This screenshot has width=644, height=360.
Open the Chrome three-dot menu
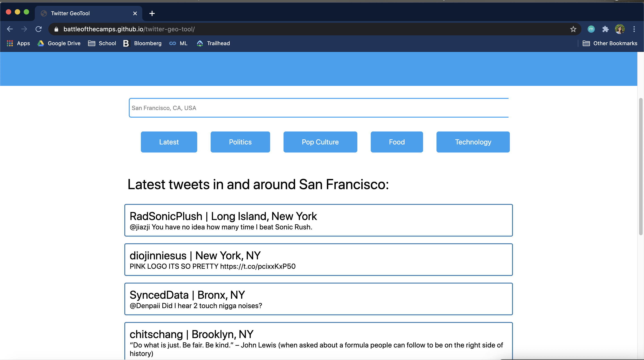(634, 29)
